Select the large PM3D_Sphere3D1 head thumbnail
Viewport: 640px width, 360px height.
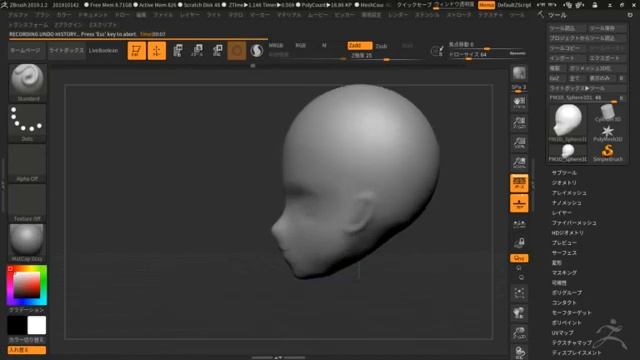pos(568,122)
